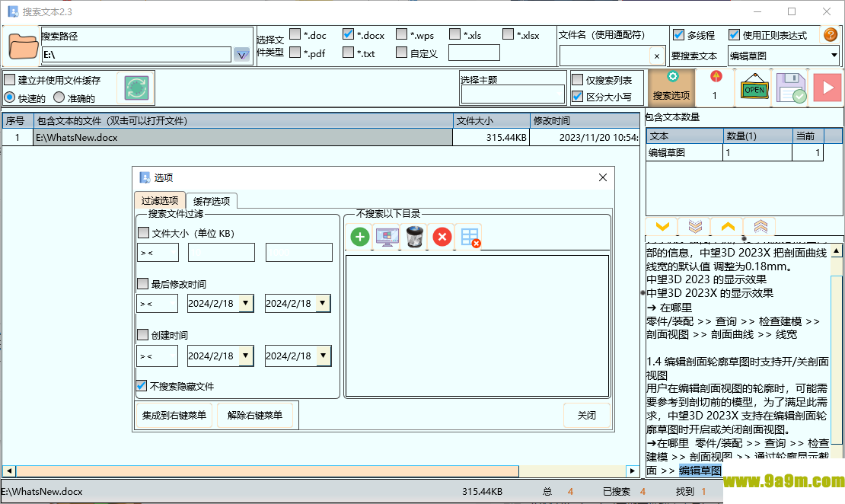
Task: Tick the *.txt file type checkbox
Action: pyautogui.click(x=348, y=53)
